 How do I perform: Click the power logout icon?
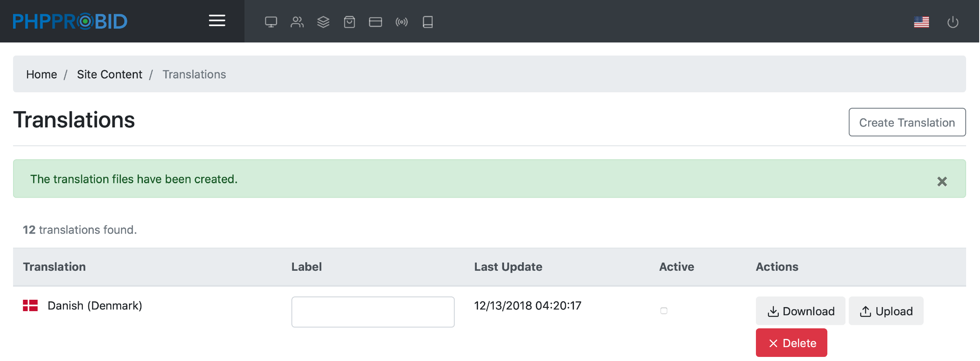click(x=953, y=22)
